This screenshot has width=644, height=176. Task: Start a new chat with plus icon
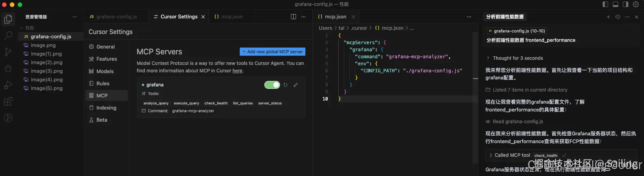click(x=608, y=17)
